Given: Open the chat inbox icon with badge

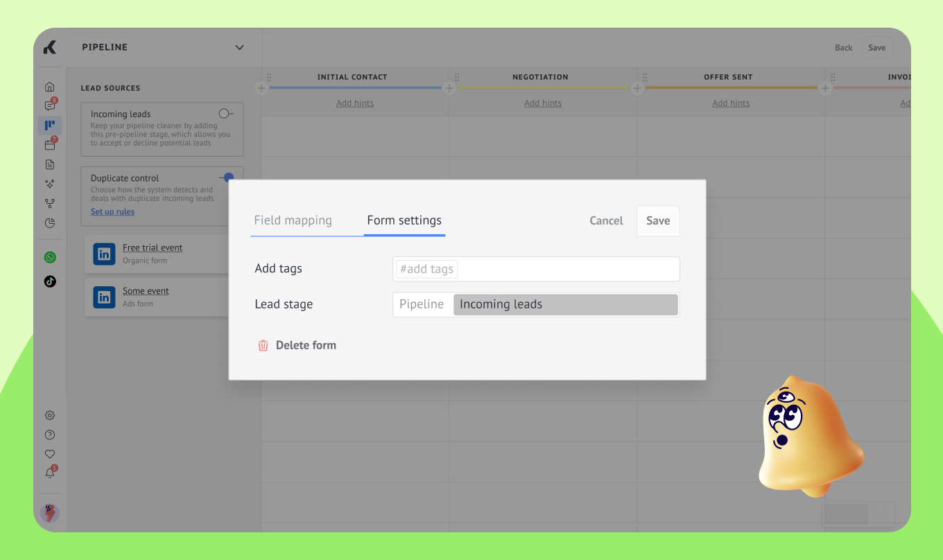Looking at the screenshot, I should [x=50, y=106].
